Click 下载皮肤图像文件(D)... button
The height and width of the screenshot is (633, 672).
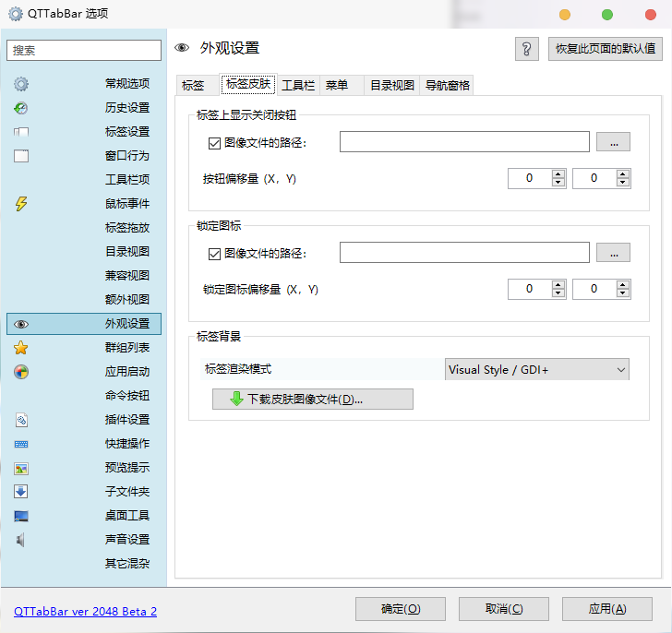(x=313, y=400)
